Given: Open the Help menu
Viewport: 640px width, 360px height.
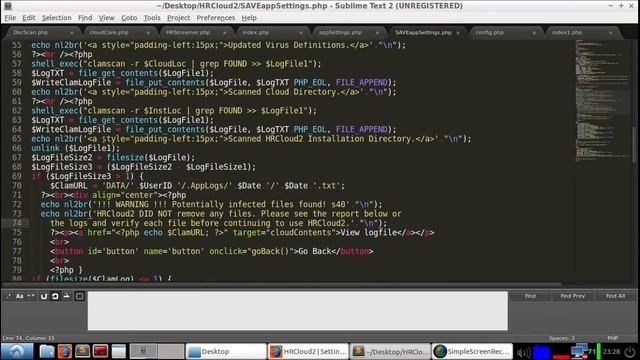Looking at the screenshot, I should (249, 18).
